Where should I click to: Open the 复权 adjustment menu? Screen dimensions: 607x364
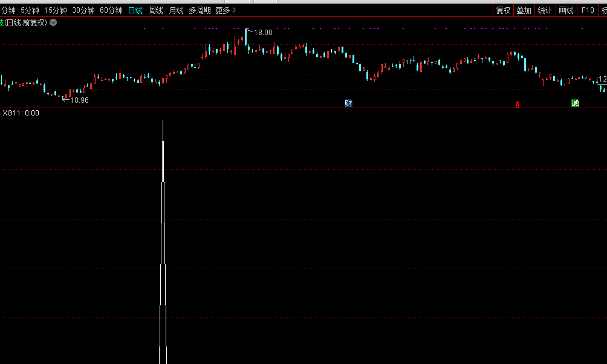pyautogui.click(x=503, y=10)
